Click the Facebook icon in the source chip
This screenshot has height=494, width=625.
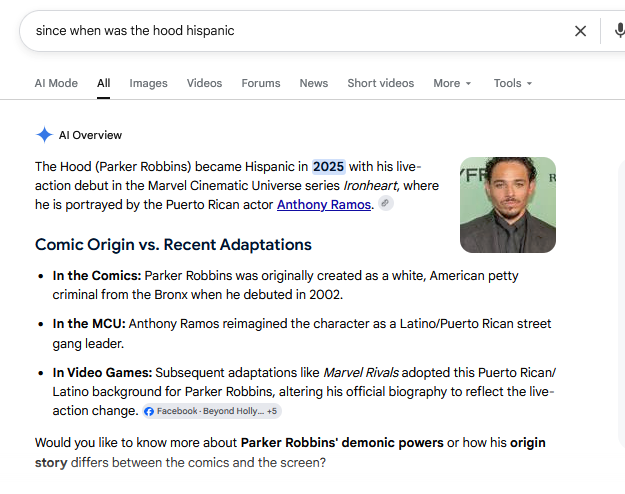tap(149, 411)
